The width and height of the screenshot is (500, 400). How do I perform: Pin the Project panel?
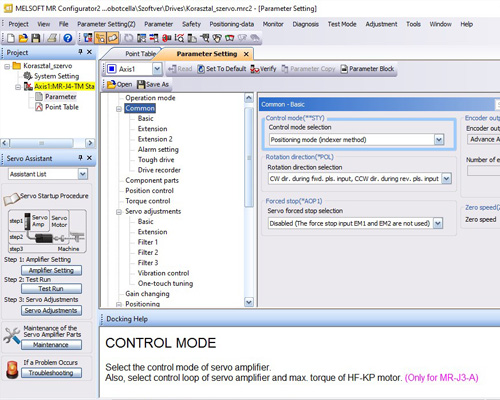coord(80,52)
